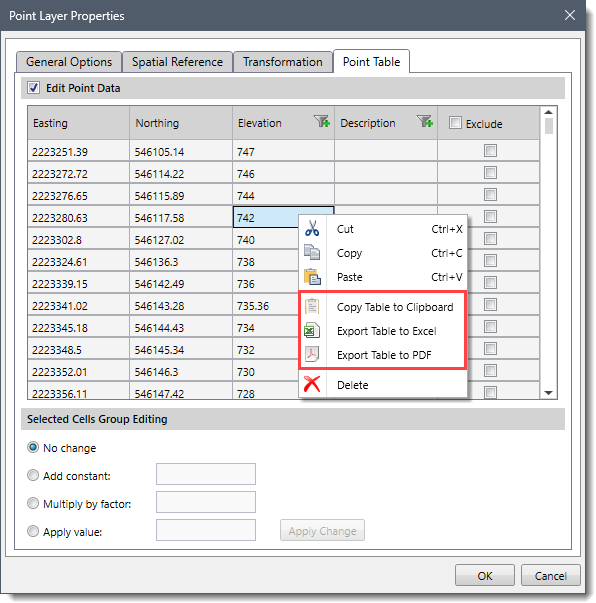Exclude the point with elevation 736
The height and width of the screenshot is (603, 596).
click(490, 283)
